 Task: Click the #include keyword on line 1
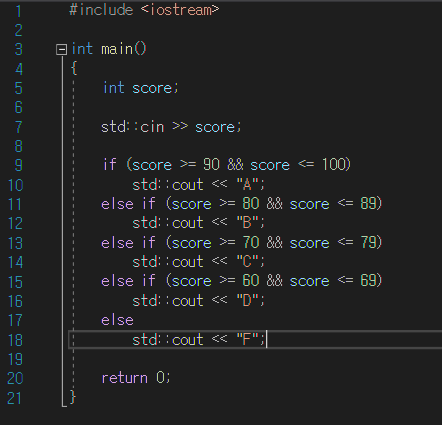pyautogui.click(x=101, y=10)
